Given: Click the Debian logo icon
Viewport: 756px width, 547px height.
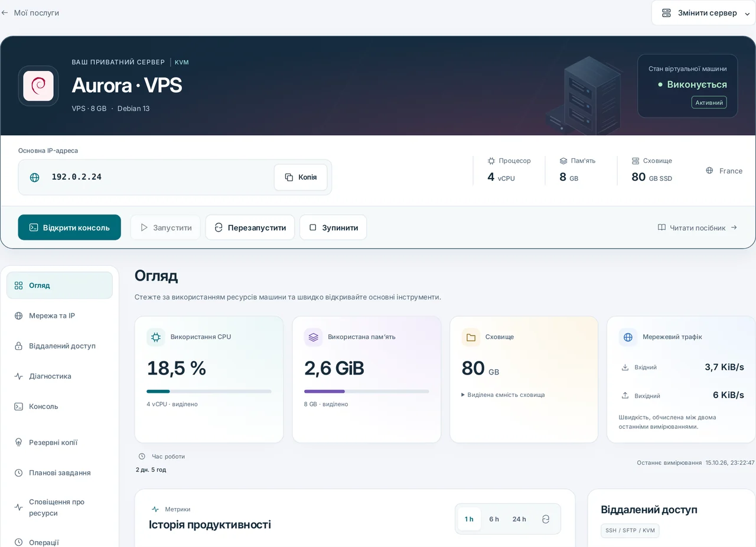Looking at the screenshot, I should [38, 86].
